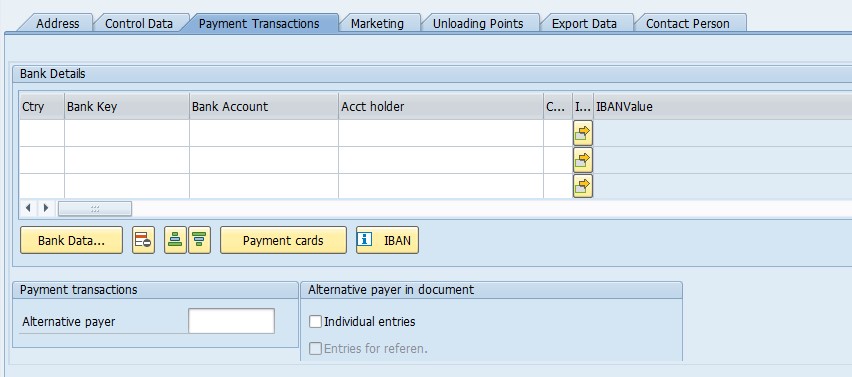Image resolution: width=852 pixels, height=377 pixels.
Task: Click the horizontal scrollbar thumb
Action: [95, 209]
